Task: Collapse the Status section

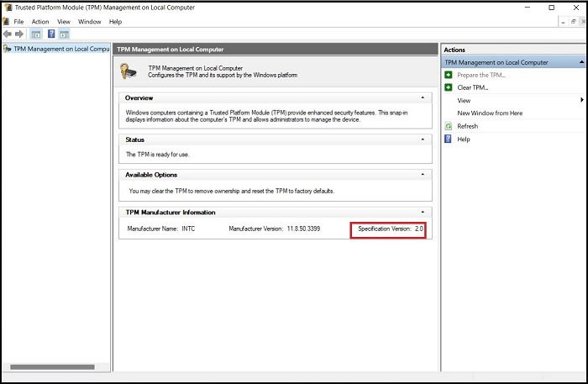Action: (x=423, y=139)
